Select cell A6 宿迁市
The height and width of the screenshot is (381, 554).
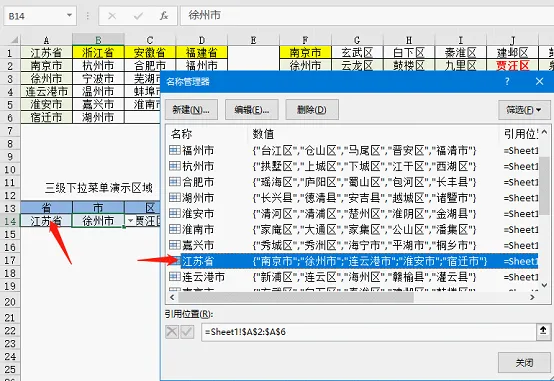[46, 117]
